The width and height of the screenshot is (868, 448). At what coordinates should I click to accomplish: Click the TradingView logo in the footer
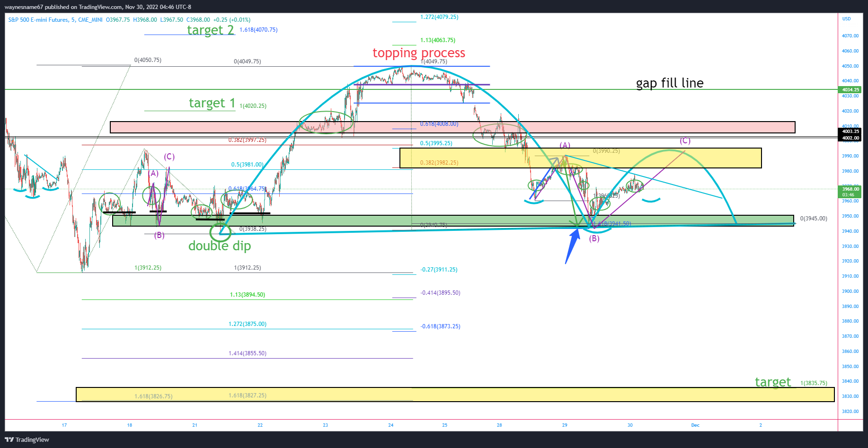pyautogui.click(x=27, y=439)
